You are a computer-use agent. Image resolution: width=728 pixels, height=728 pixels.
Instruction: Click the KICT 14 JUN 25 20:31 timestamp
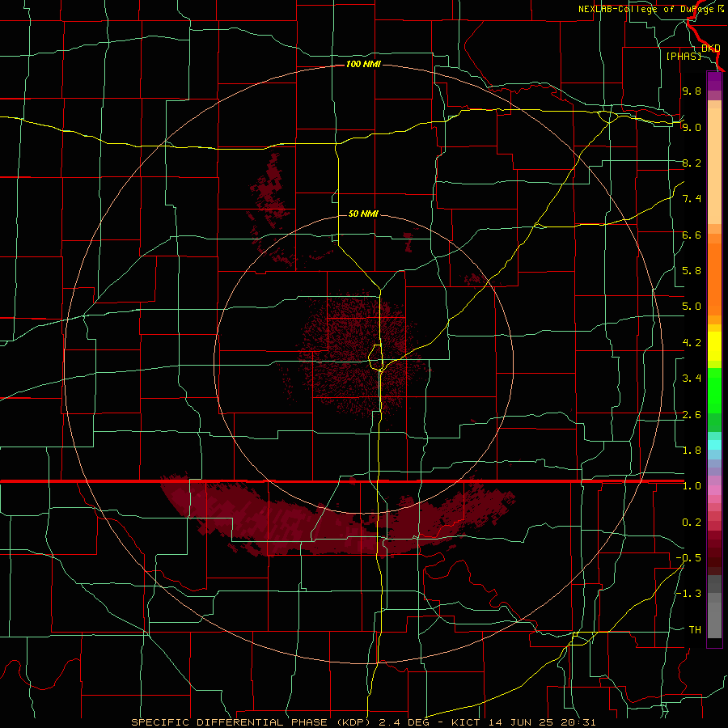tap(523, 722)
